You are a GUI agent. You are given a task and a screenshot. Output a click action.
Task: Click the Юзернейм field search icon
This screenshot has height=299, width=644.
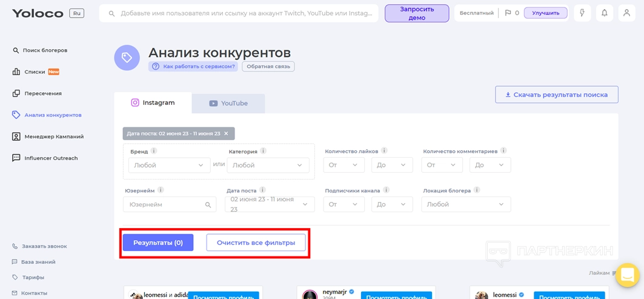coord(208,204)
